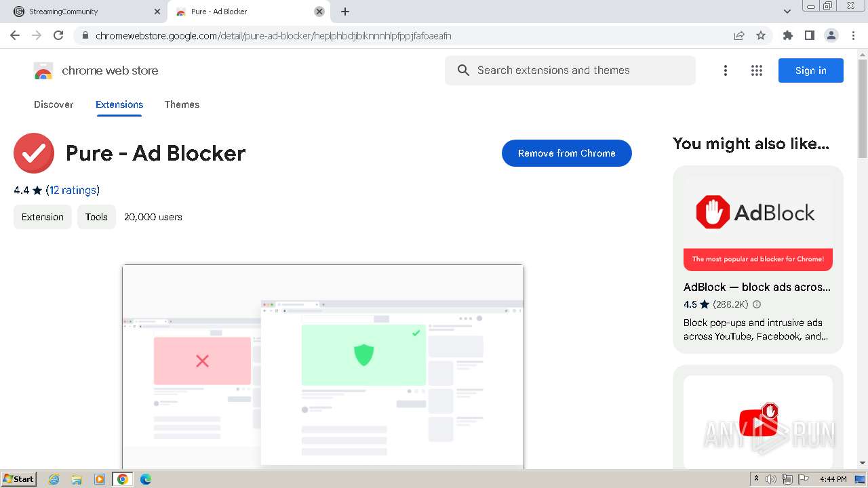Click the You might also like heading
This screenshot has height=488, width=868.
[x=751, y=144]
